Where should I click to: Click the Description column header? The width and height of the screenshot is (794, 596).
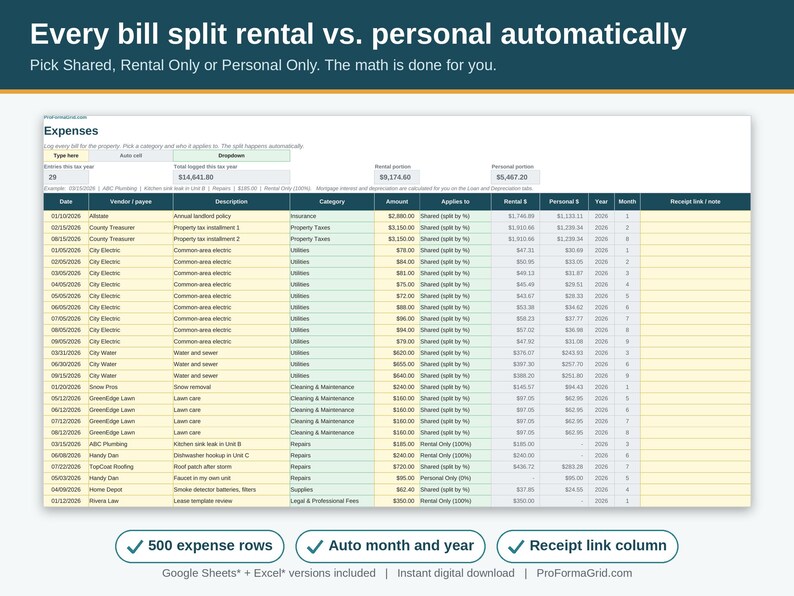[x=231, y=202]
